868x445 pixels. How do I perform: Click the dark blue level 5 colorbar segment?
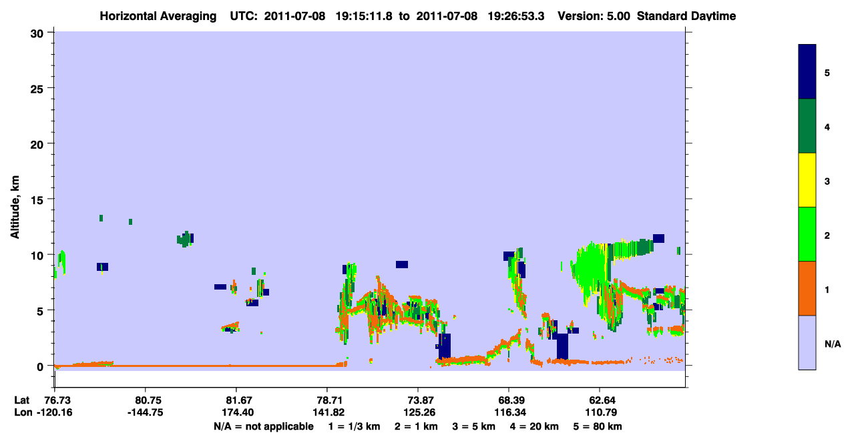click(x=807, y=72)
